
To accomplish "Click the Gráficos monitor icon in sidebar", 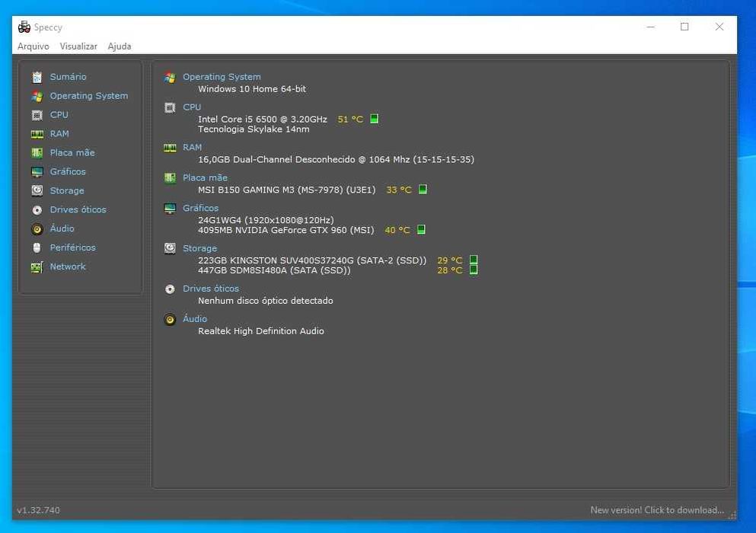I will tap(37, 172).
